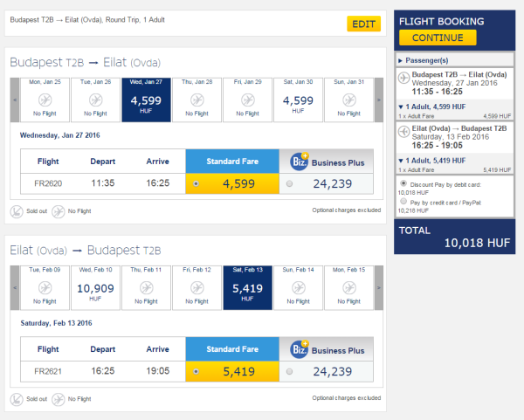524x420 pixels.
Task: Click the plane icon beside Budapest → Eilat summary
Action: coord(404,79)
